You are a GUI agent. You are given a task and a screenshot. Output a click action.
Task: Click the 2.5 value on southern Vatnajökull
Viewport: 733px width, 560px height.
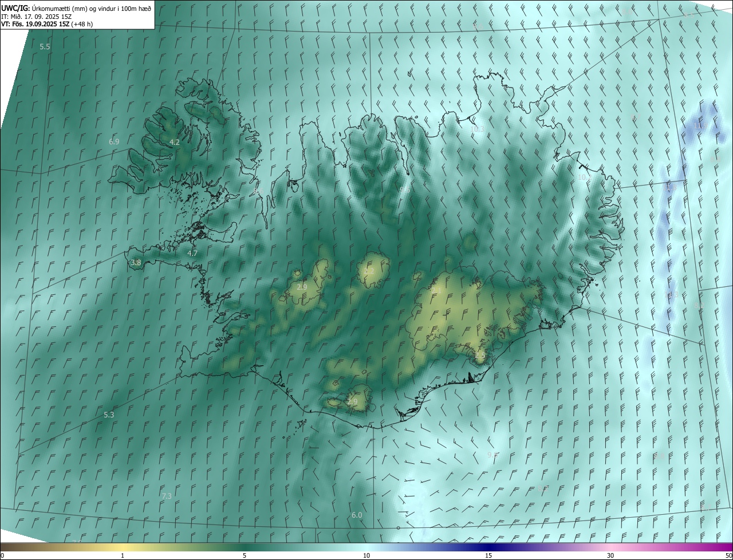coord(480,355)
